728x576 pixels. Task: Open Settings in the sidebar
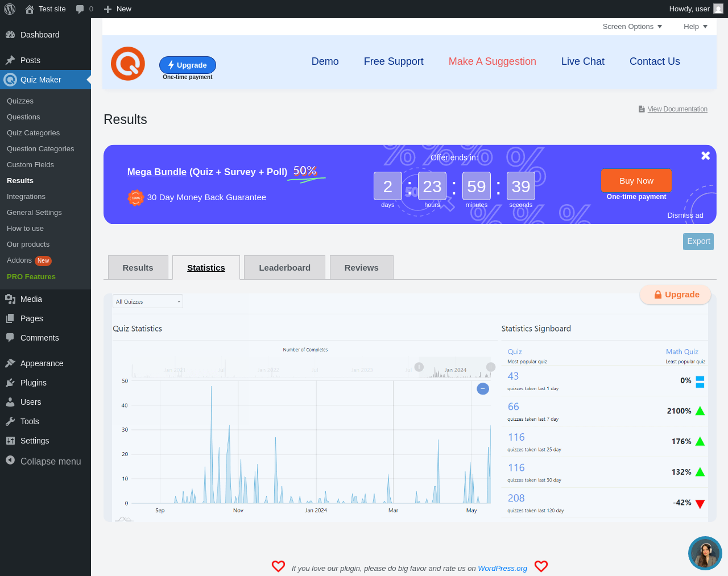pos(45,441)
